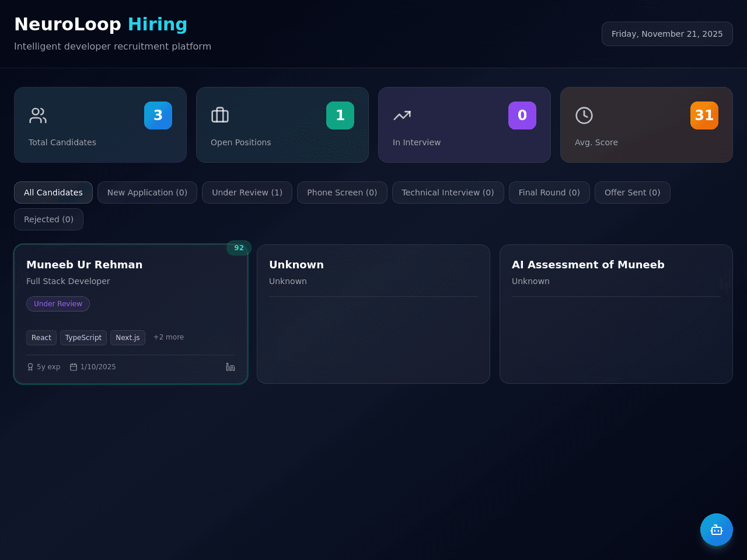
Task: Click the score badge 92
Action: pyautogui.click(x=239, y=248)
